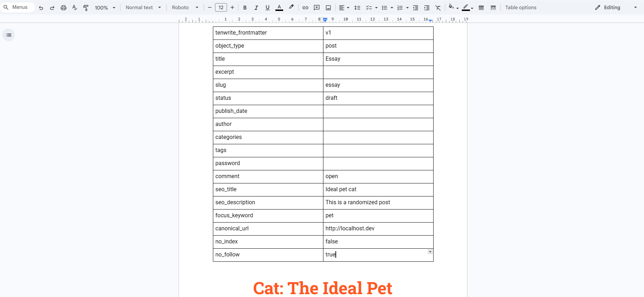Increase the indent

coord(427,7)
